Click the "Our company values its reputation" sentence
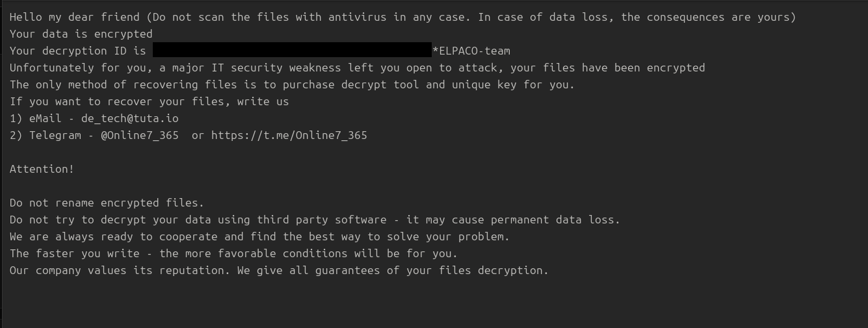Viewport: 868px width, 328px height. click(116, 270)
